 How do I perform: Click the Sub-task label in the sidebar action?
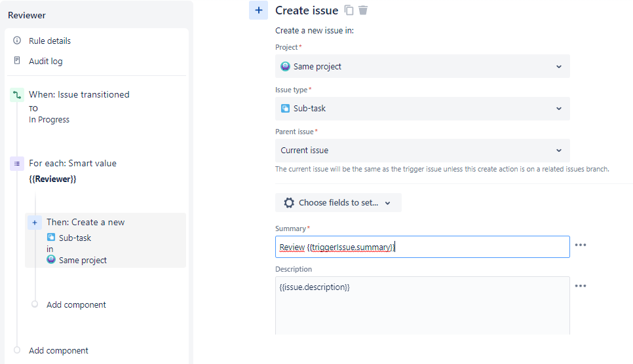coord(75,238)
